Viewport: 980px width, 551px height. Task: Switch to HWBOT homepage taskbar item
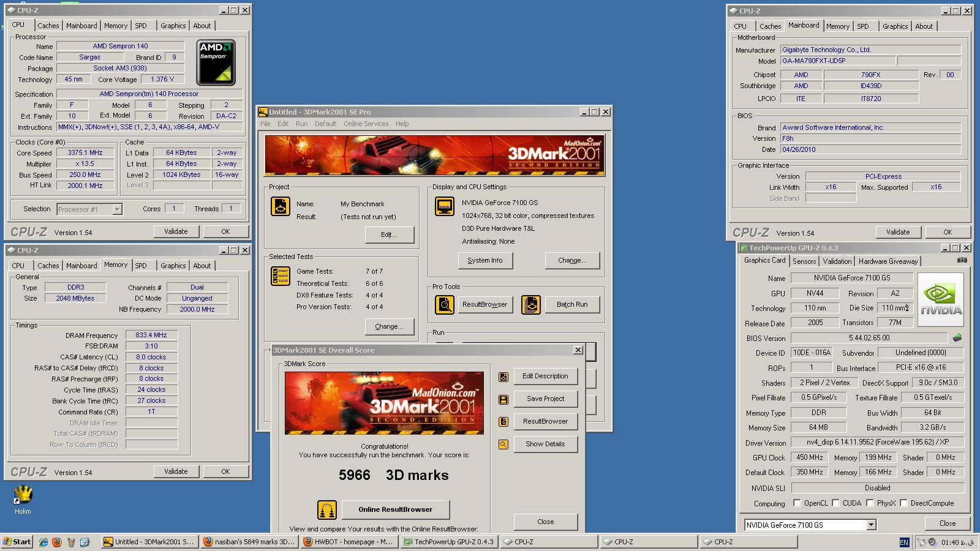click(x=350, y=542)
